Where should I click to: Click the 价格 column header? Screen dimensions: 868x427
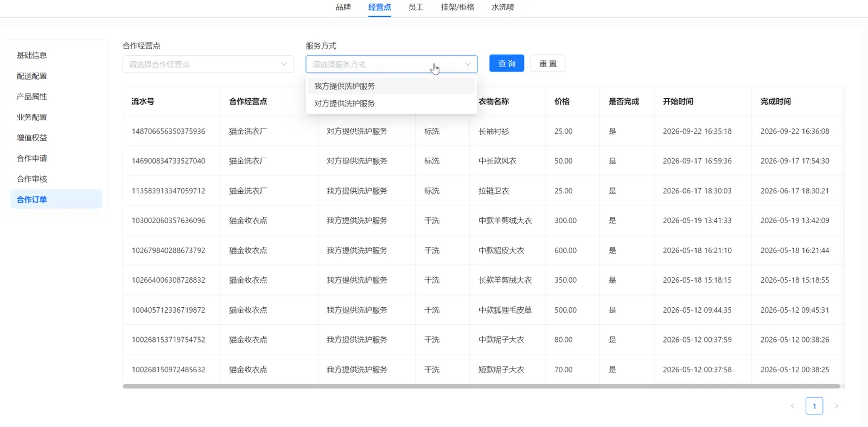tap(573, 101)
